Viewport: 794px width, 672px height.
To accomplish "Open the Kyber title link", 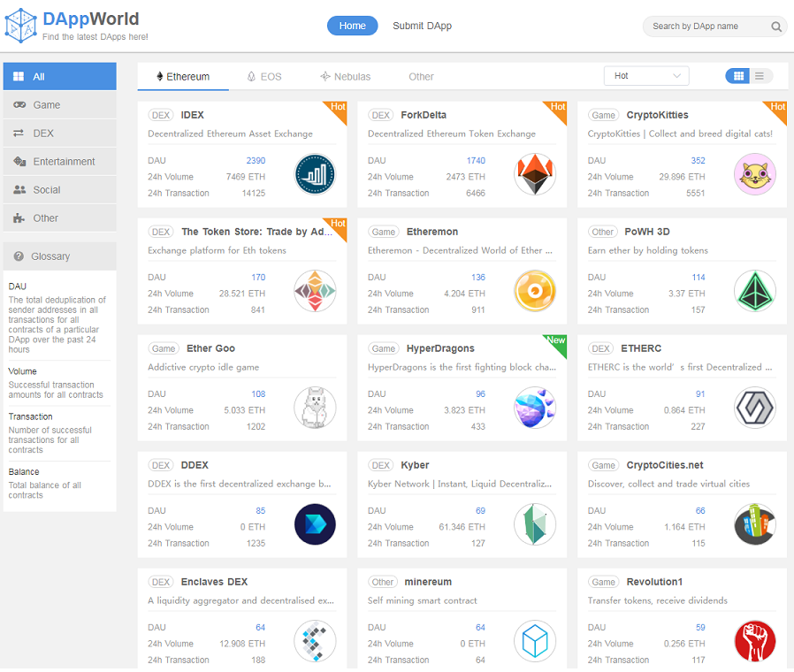I will point(415,465).
